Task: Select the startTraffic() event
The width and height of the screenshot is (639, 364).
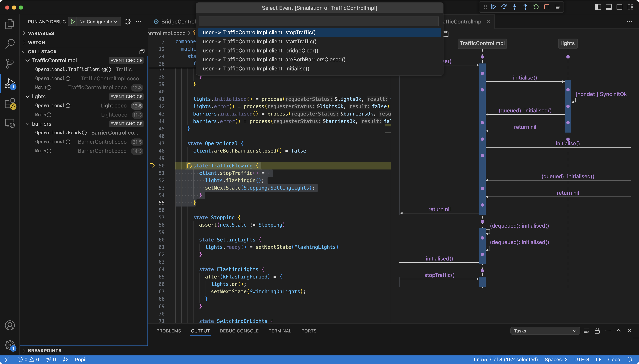Action: [319, 41]
